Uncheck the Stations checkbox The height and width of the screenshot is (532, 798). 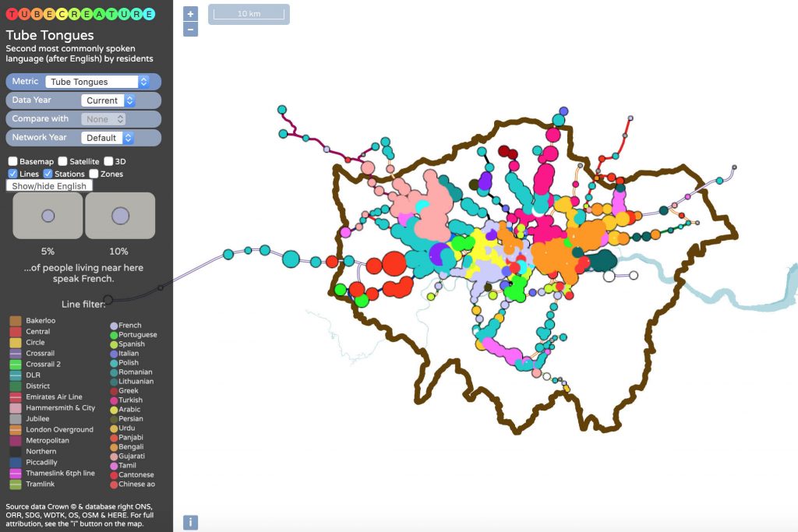(48, 174)
